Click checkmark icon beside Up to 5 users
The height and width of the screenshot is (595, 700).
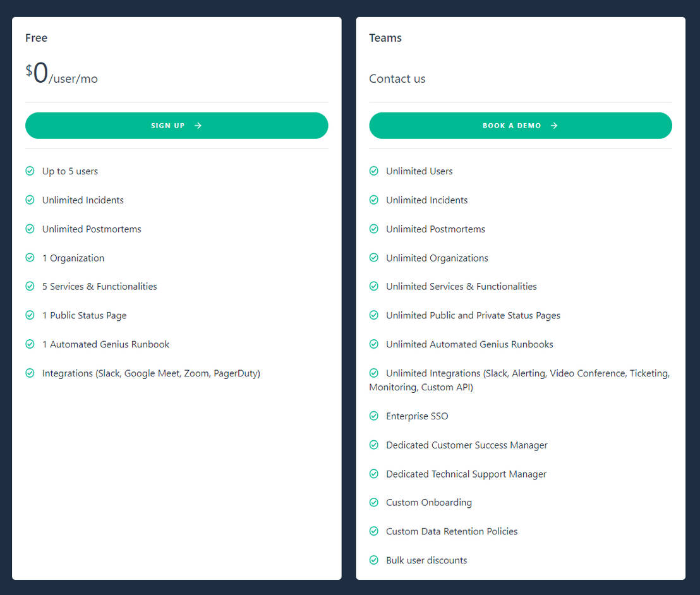pos(30,171)
